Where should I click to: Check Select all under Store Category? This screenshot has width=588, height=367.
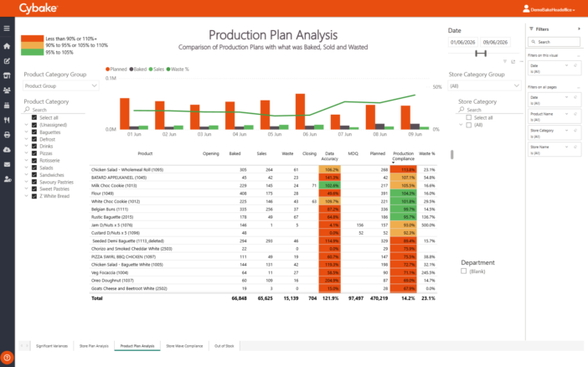tap(469, 117)
